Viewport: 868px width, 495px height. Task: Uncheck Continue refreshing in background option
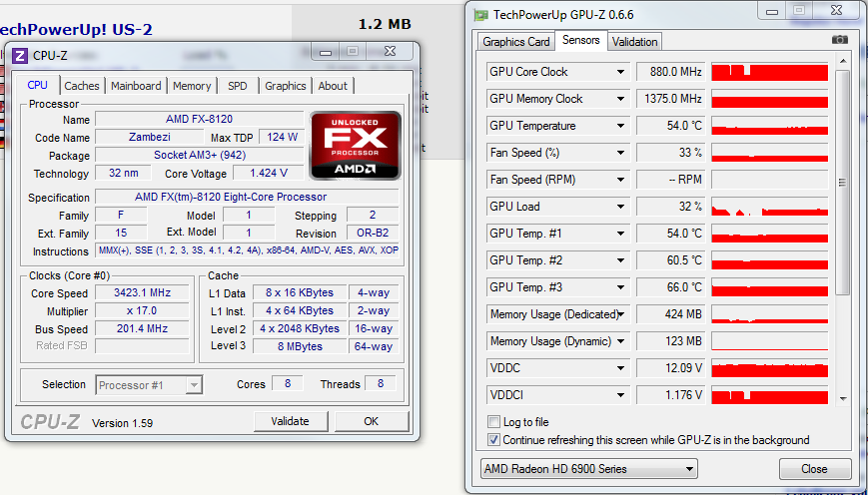coord(493,440)
